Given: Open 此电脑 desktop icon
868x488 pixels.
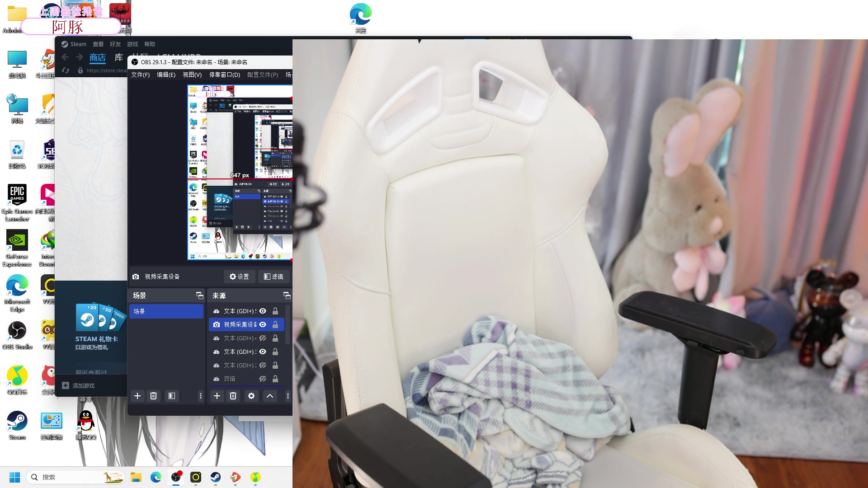Looking at the screenshot, I should coord(17,64).
